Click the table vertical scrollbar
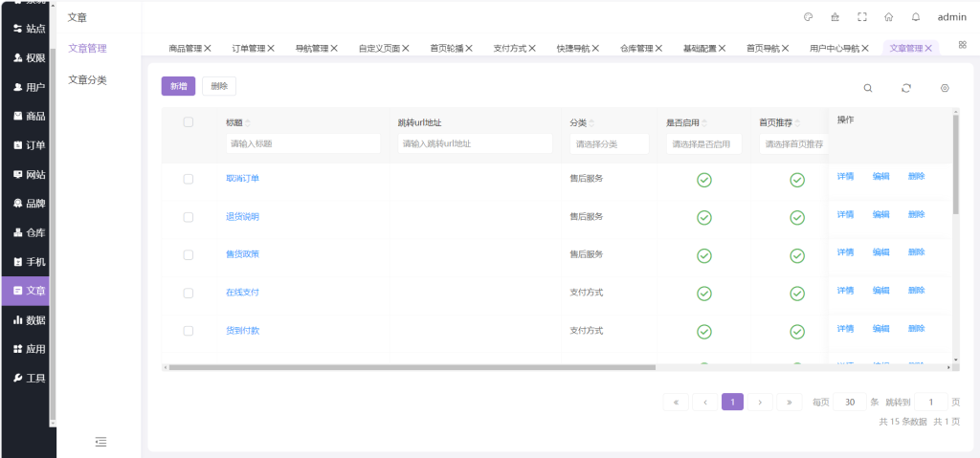 956,164
